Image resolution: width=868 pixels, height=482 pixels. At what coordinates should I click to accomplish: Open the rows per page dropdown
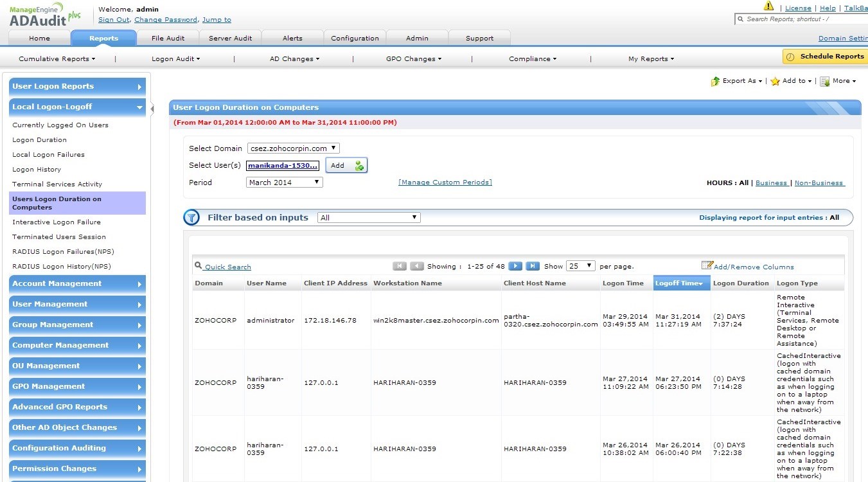coord(581,266)
